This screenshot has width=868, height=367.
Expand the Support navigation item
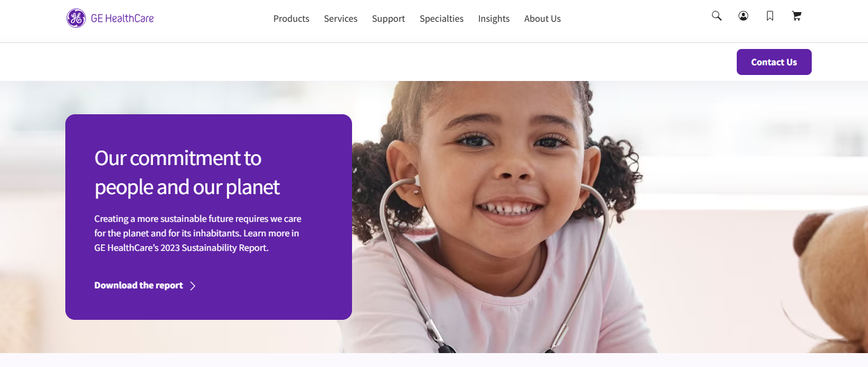[388, 19]
